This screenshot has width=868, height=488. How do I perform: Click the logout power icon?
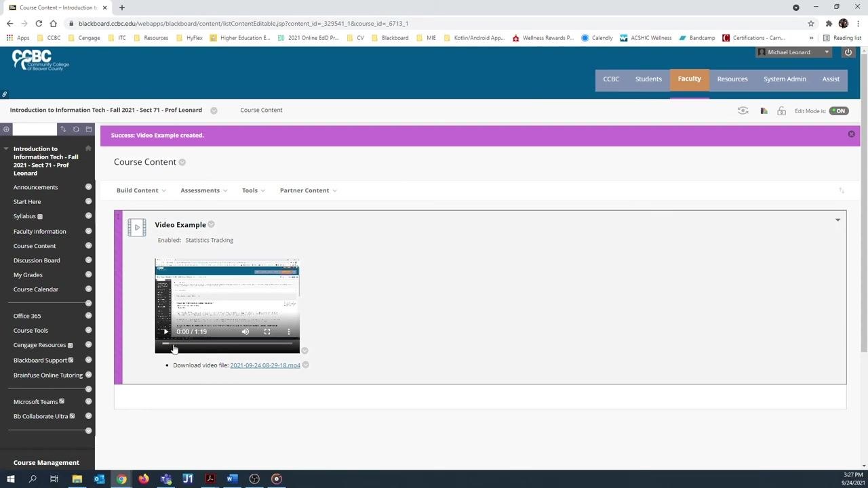pos(848,52)
